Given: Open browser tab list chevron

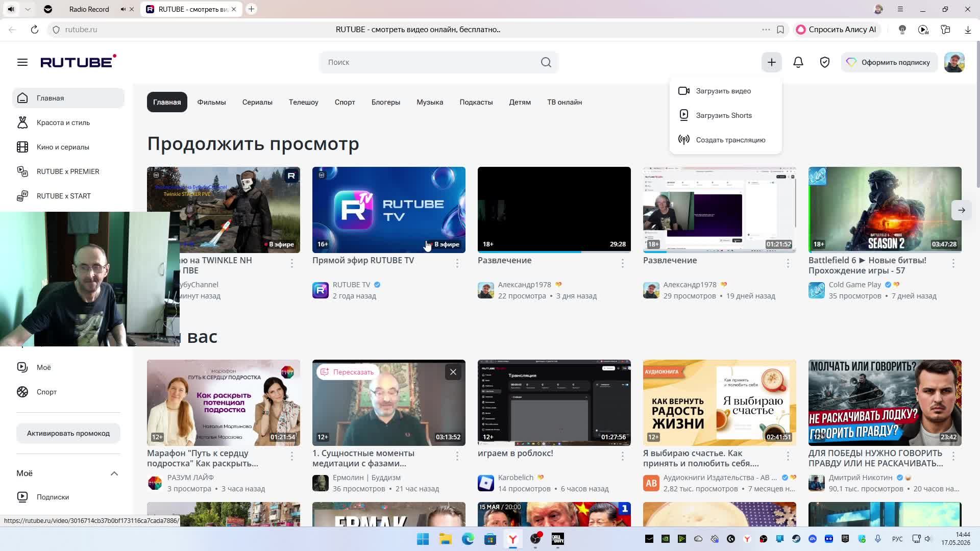Looking at the screenshot, I should (28, 9).
